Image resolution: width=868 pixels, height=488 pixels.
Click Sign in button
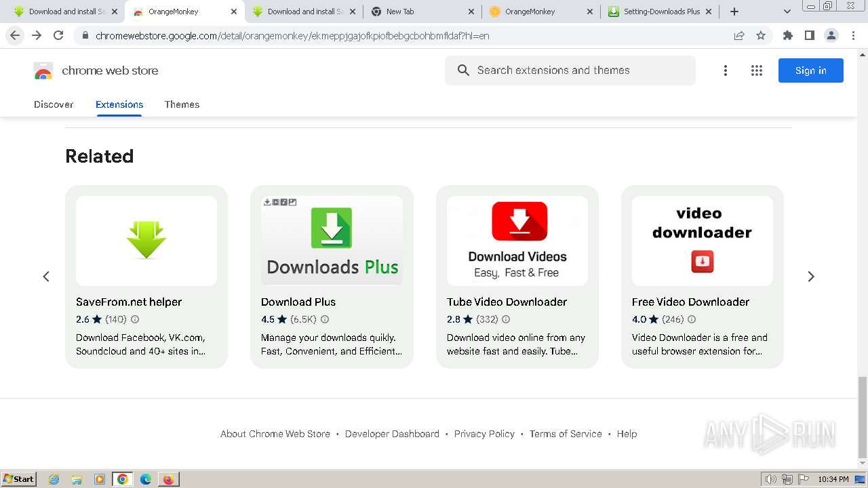811,70
